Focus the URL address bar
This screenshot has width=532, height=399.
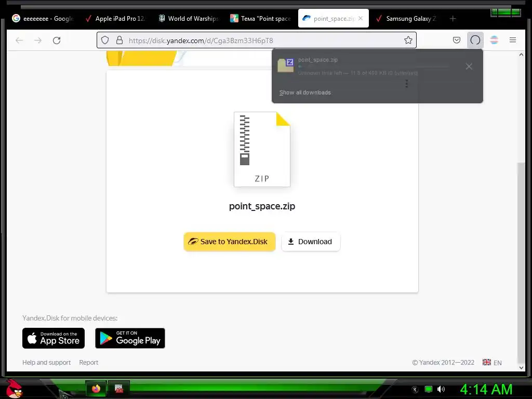(x=257, y=41)
